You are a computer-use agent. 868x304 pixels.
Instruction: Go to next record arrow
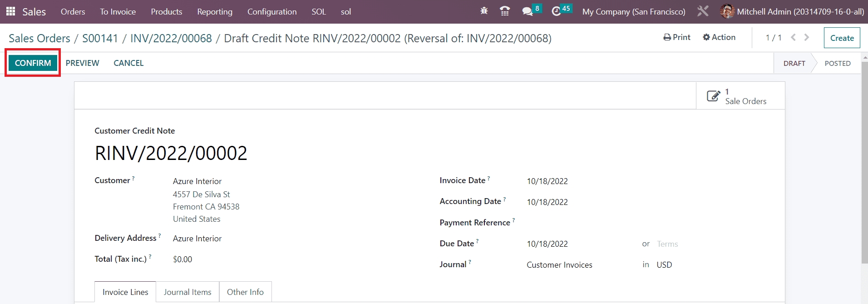(807, 38)
